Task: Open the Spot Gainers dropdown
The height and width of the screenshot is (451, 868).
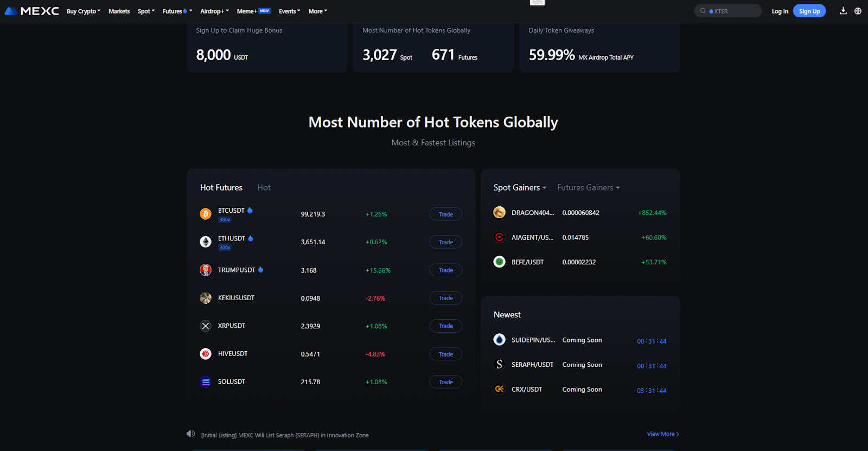Action: pos(520,187)
